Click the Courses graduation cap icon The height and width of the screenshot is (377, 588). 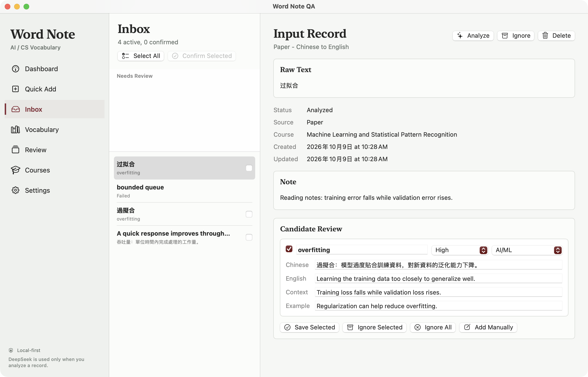tap(15, 170)
